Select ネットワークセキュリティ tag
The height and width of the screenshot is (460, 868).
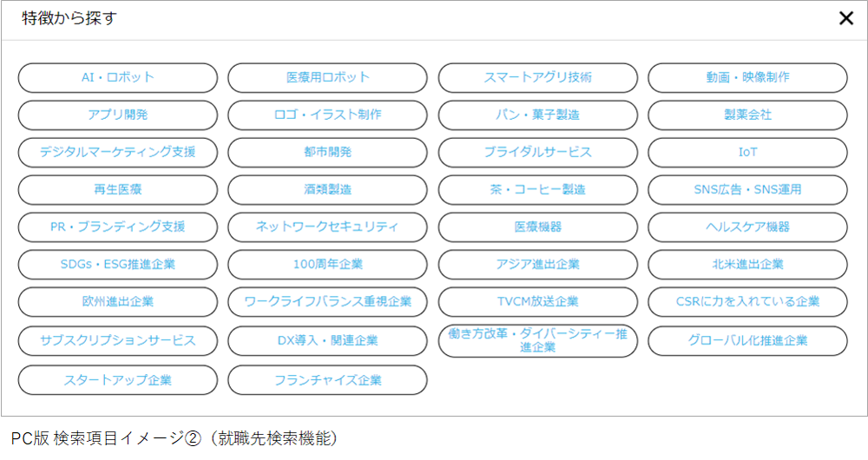pyautogui.click(x=327, y=227)
